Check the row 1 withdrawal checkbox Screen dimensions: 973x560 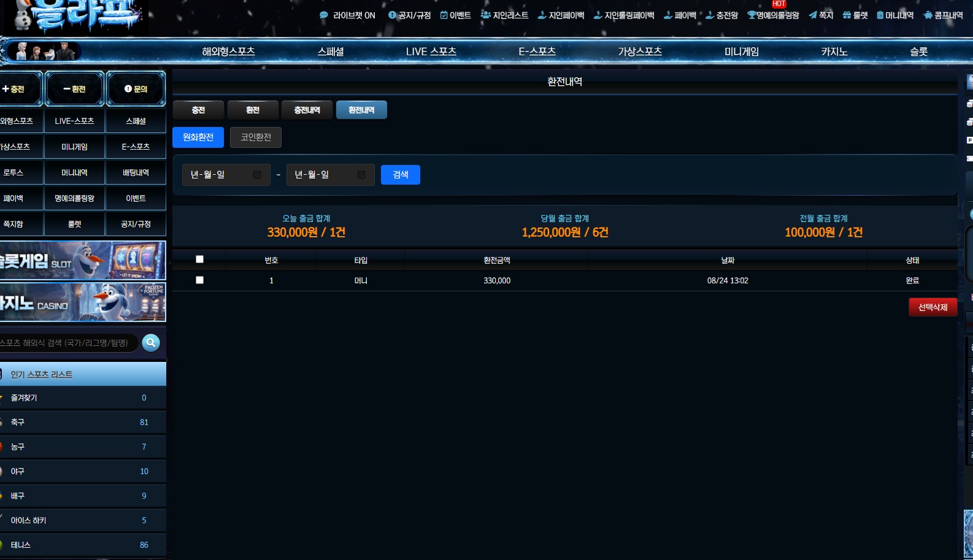(x=199, y=280)
